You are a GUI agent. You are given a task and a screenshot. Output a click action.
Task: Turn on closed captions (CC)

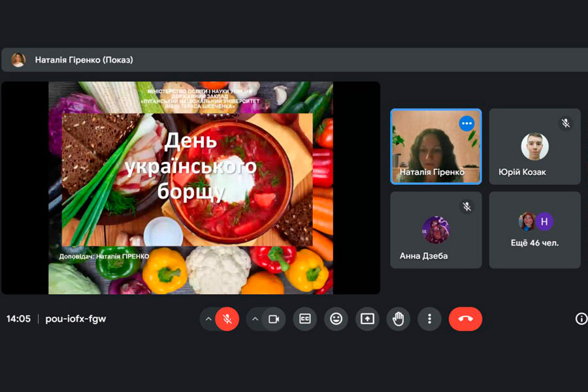(305, 319)
